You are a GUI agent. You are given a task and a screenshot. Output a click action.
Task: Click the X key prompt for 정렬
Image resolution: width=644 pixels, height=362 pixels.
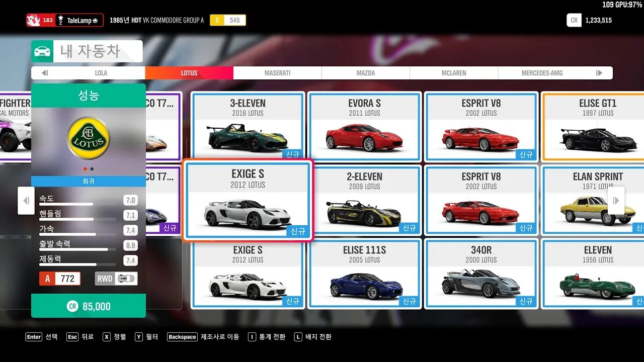click(x=107, y=337)
